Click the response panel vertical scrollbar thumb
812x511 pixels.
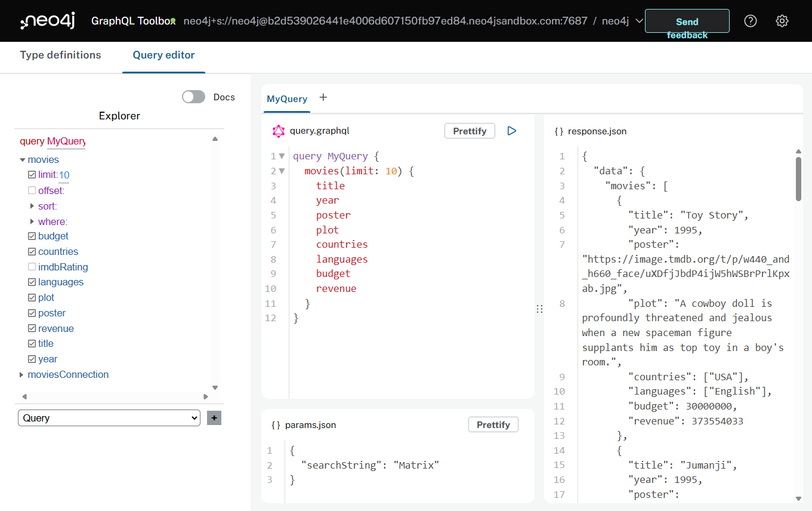point(798,179)
